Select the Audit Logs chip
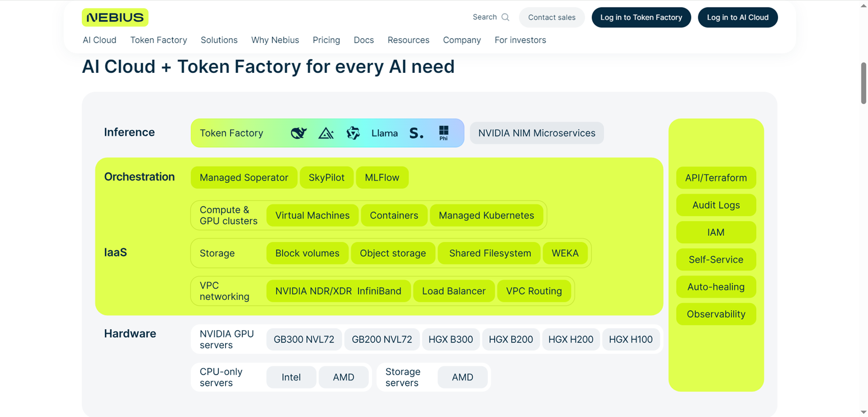The image size is (868, 417). pos(716,205)
